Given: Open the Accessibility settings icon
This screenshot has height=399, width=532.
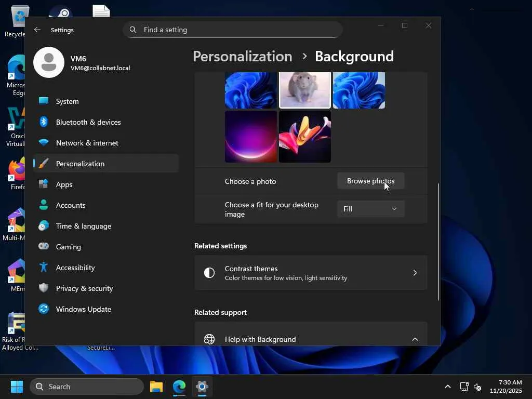Looking at the screenshot, I should pos(44,268).
